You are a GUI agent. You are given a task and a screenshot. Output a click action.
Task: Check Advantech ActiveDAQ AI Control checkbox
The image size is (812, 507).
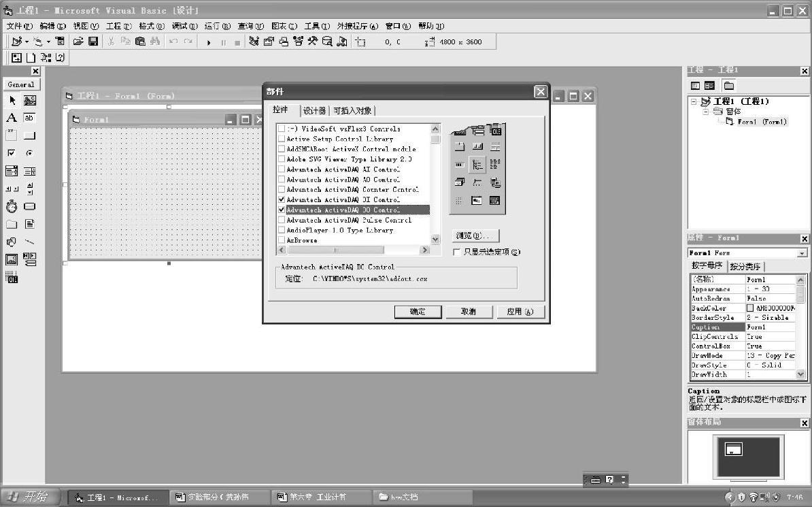click(282, 169)
